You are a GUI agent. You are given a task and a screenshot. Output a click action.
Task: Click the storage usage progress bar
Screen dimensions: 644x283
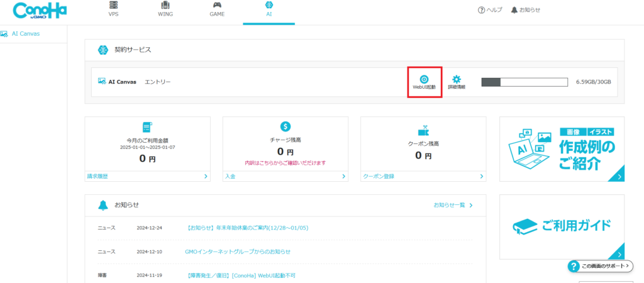click(x=525, y=82)
